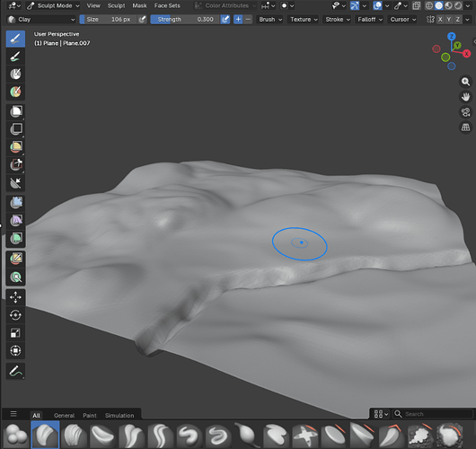Open the Sculpt Mode dropdown

coord(53,5)
